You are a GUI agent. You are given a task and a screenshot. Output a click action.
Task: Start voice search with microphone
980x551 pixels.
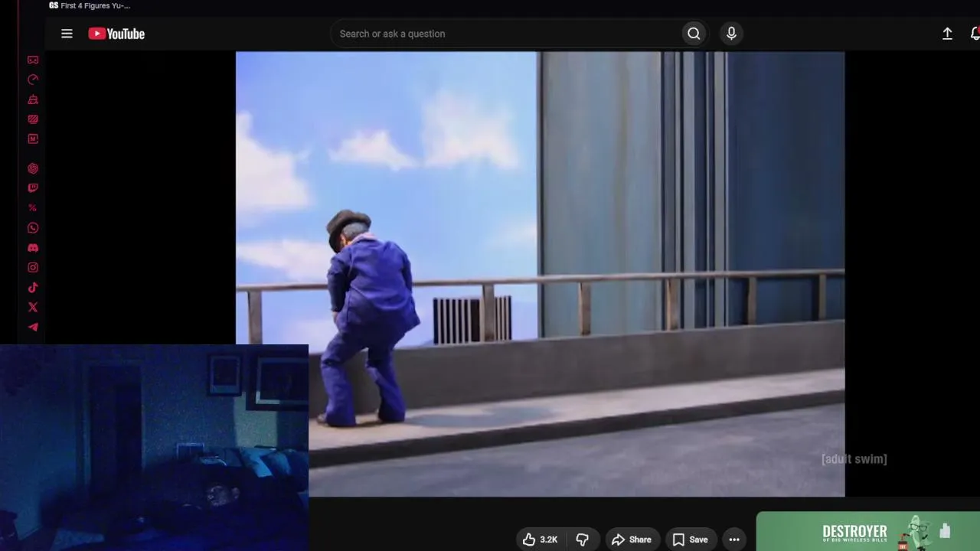pos(731,34)
